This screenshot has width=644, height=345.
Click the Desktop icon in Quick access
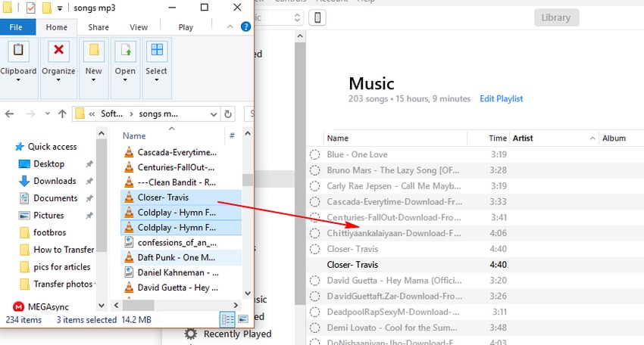coord(24,164)
